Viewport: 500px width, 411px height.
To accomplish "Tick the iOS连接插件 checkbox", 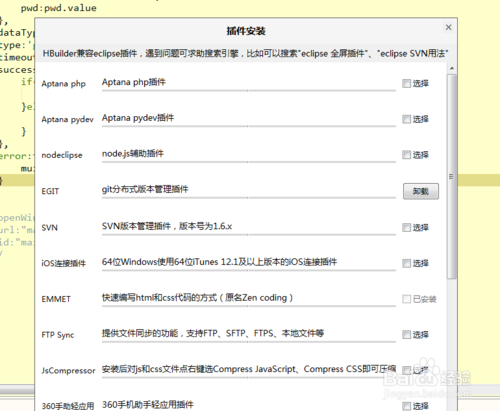I will [406, 263].
